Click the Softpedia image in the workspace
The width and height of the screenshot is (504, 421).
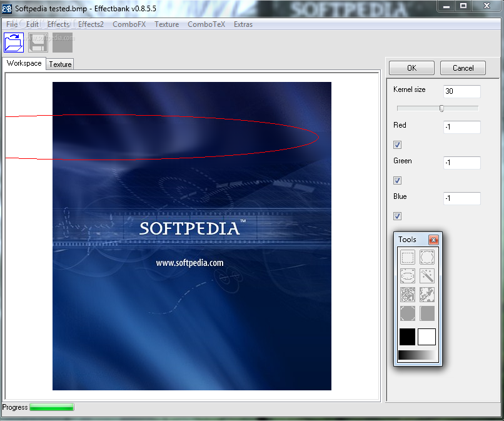(192, 236)
